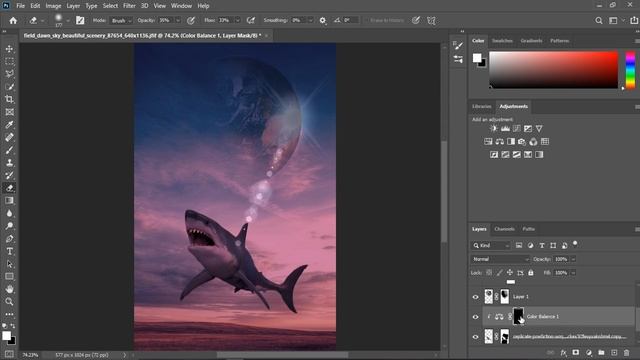Toggle pressure for opacity button
This screenshot has width=640, height=360.
click(x=191, y=20)
